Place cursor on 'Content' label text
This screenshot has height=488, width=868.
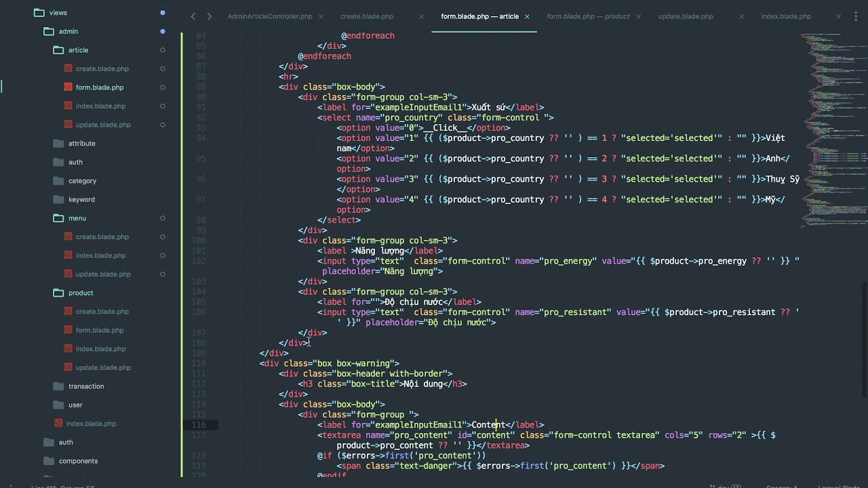pos(489,425)
